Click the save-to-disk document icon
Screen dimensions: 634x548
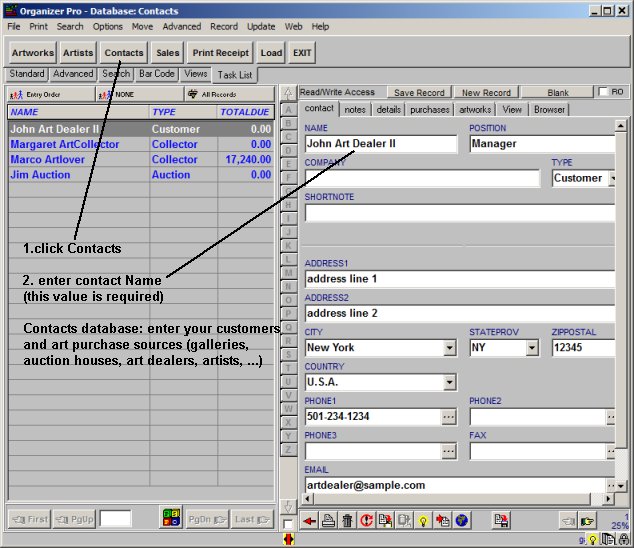[501, 521]
